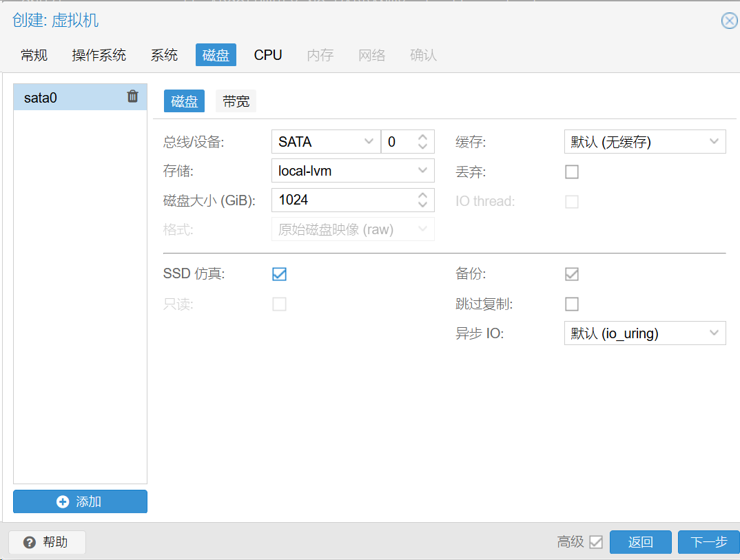The width and height of the screenshot is (740, 560).
Task: Enable the 跳过复制 checkbox
Action: 572,304
